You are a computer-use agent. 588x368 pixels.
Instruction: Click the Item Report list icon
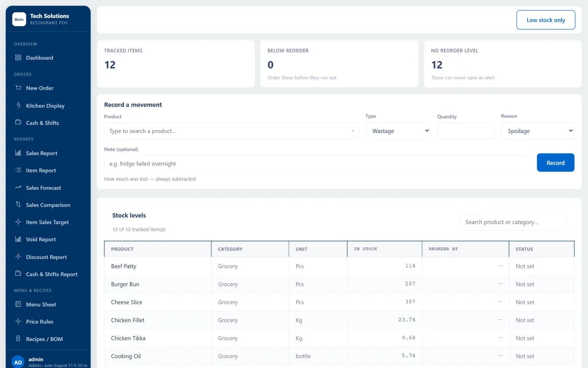coord(18,170)
